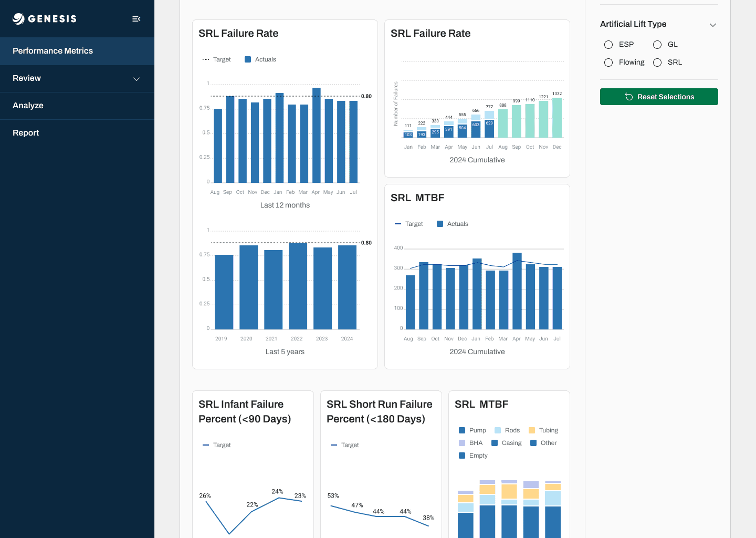756x538 pixels.
Task: Click the Genesis logo icon
Action: [19, 19]
